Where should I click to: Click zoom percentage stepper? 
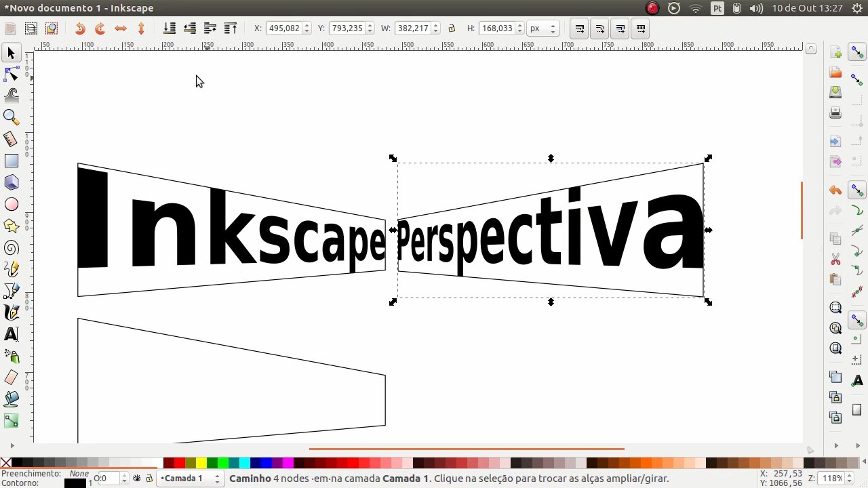click(x=848, y=479)
